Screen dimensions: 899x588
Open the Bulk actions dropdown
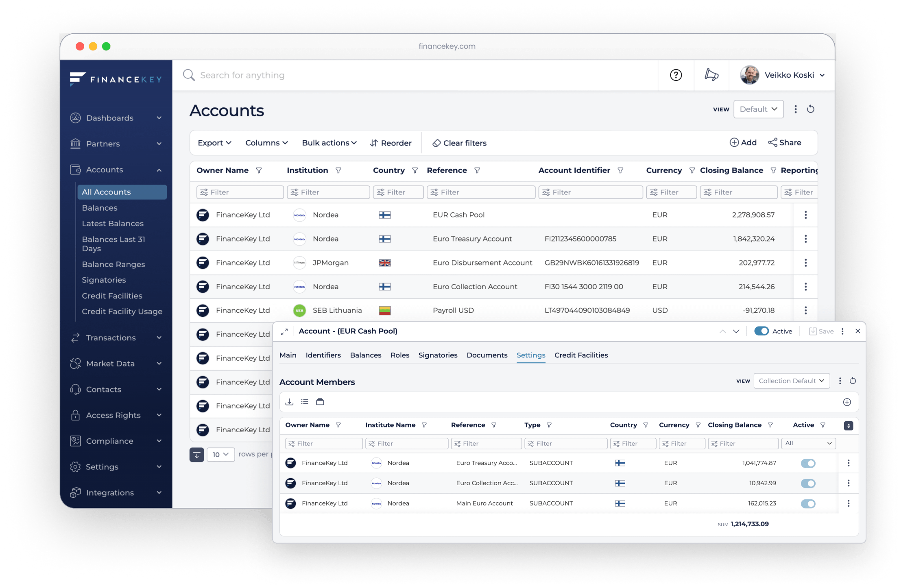coord(329,143)
